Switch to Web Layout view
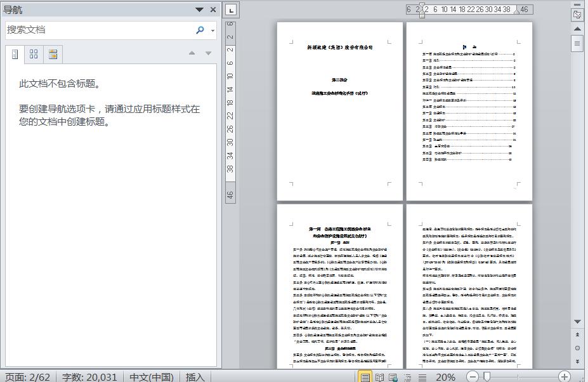 (x=393, y=377)
